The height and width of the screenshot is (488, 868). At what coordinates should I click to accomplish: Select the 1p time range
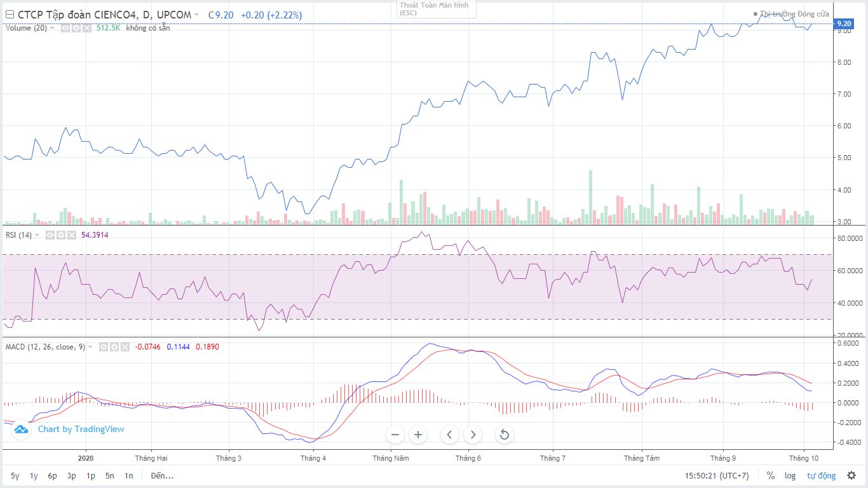tap(91, 475)
